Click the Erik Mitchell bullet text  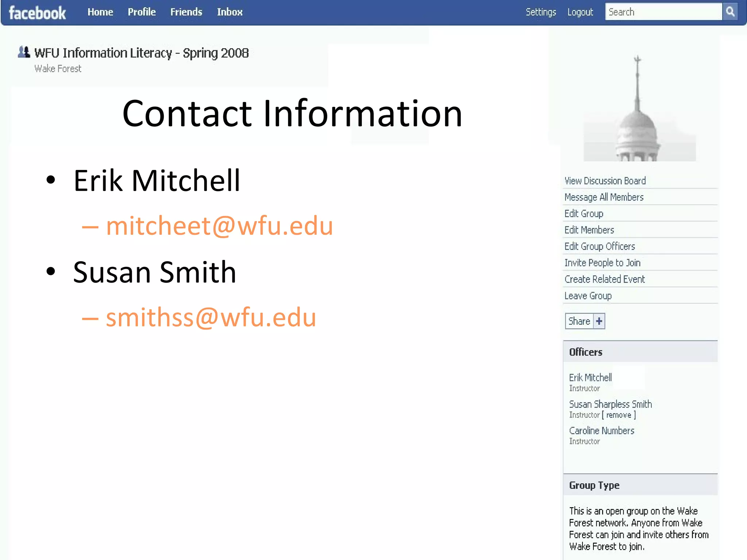coord(156,180)
